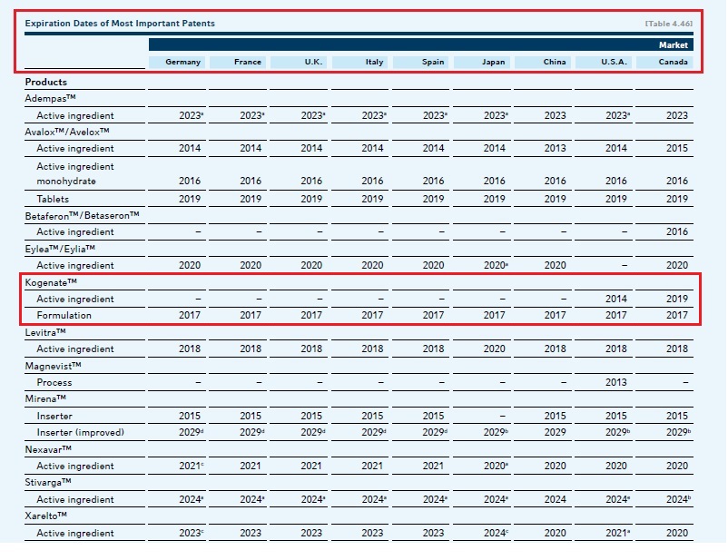Click Mirena Inserter U.K. value 2015

pos(311,416)
